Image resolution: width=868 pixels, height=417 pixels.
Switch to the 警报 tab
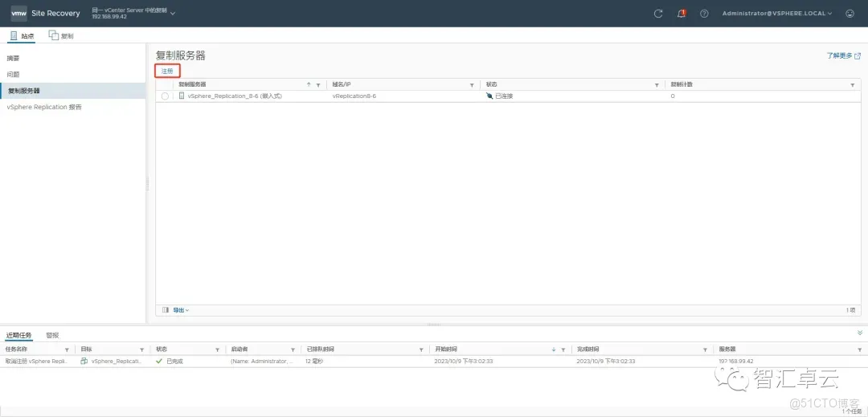click(x=52, y=335)
